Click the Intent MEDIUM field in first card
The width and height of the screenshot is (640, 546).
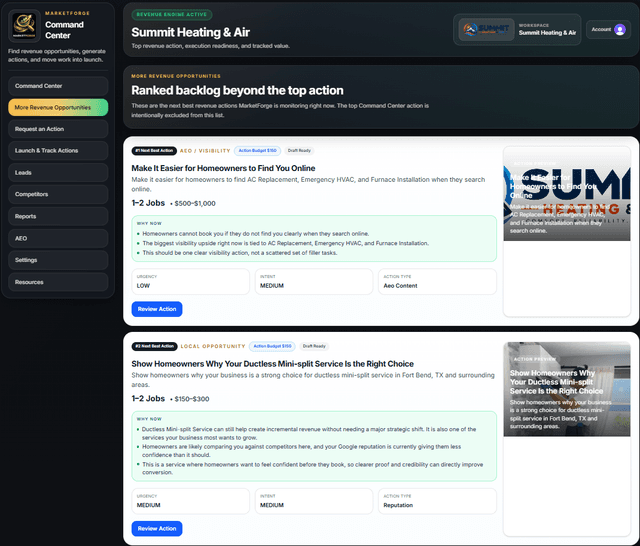coord(314,282)
